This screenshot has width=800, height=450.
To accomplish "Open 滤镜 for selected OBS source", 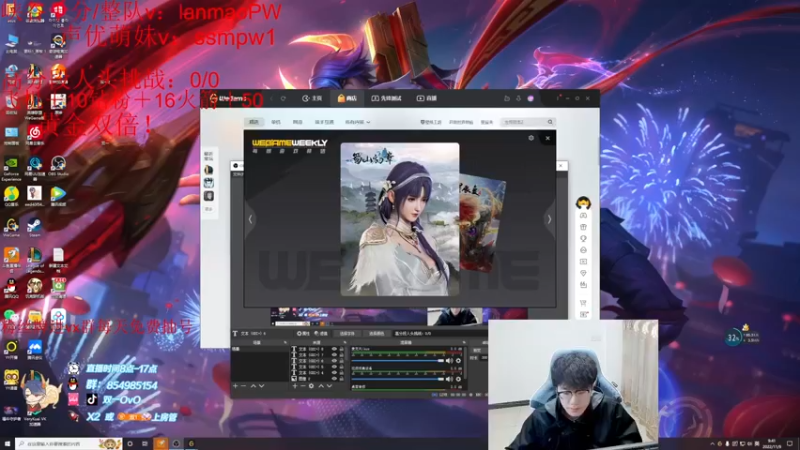I will tap(321, 334).
